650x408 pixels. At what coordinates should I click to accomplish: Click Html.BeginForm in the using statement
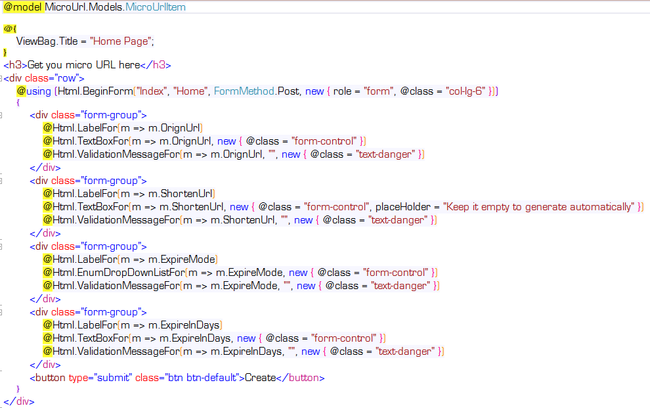click(x=95, y=91)
